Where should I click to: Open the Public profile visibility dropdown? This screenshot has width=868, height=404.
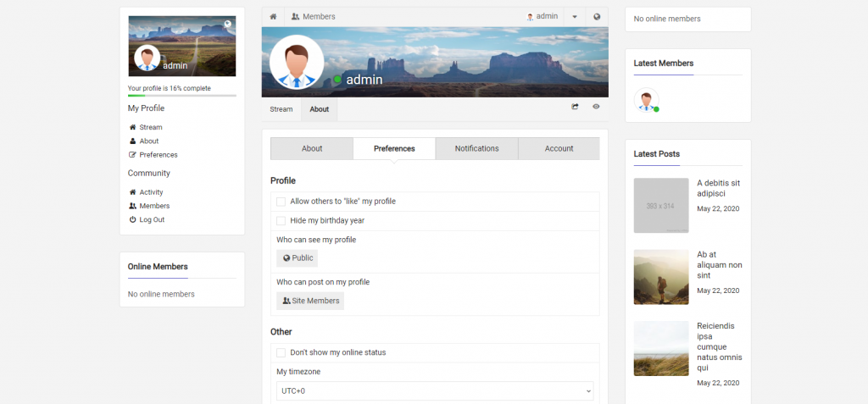(298, 257)
